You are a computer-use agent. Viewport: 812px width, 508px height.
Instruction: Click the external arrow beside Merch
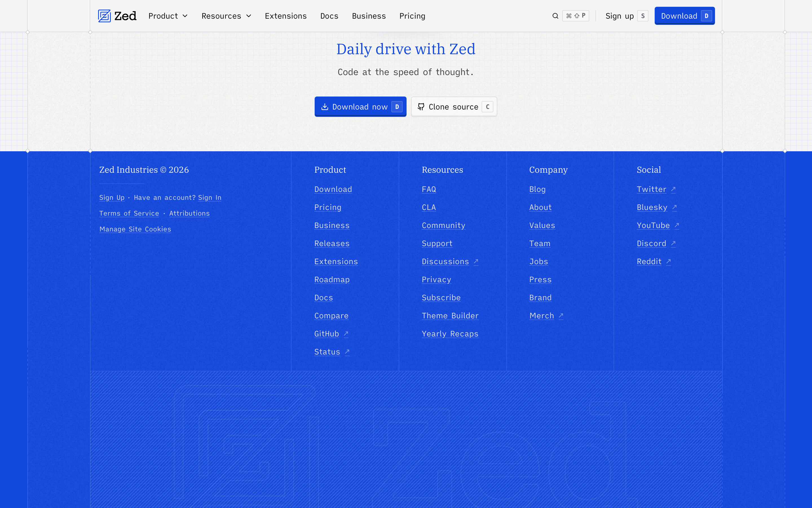click(561, 316)
